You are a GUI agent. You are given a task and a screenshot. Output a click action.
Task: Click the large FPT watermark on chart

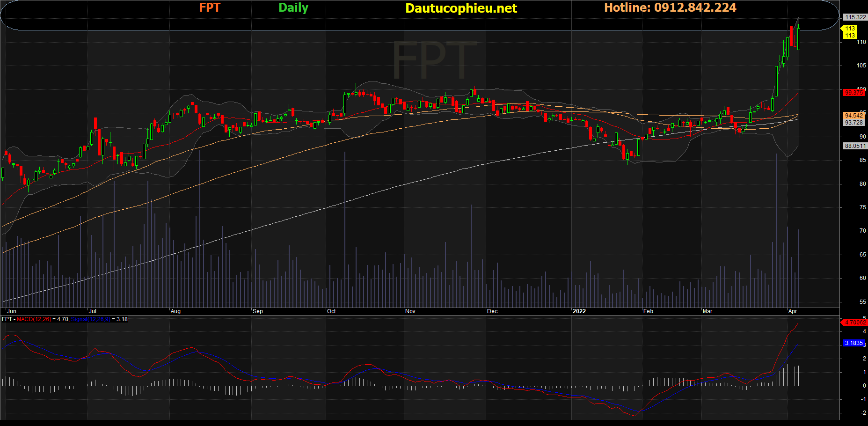[x=434, y=60]
